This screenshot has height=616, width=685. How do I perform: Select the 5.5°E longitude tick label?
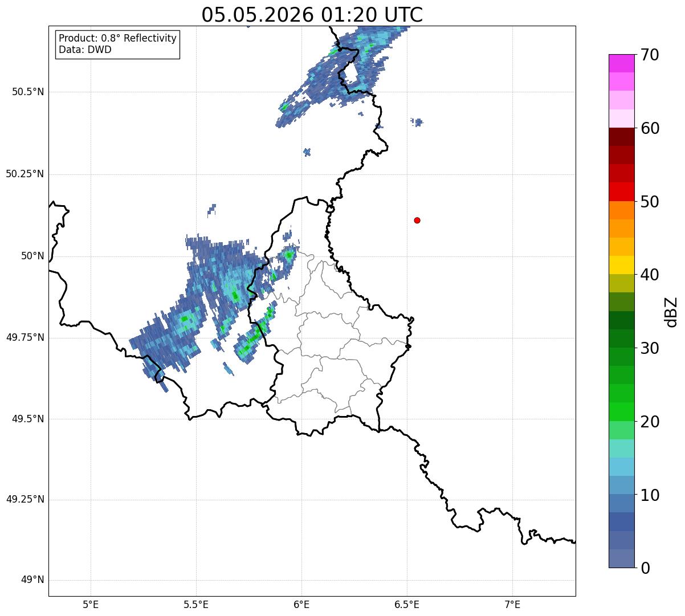click(196, 605)
